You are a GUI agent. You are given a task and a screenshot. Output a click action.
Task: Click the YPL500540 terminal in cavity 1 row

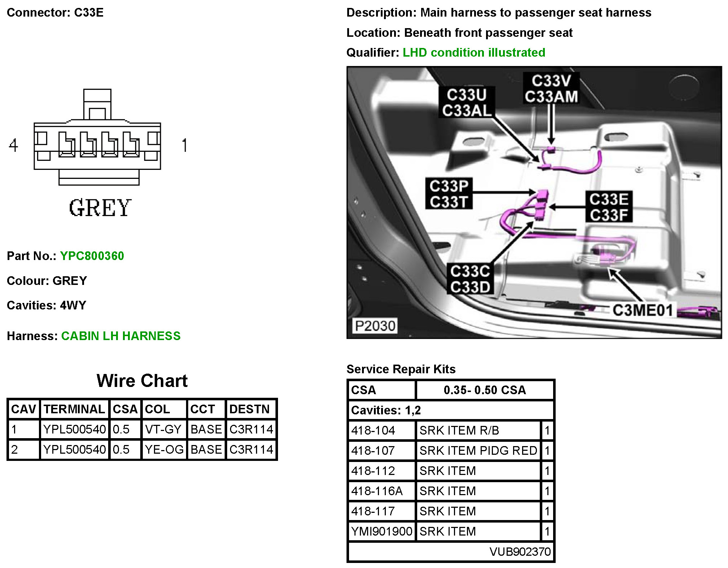(x=74, y=429)
